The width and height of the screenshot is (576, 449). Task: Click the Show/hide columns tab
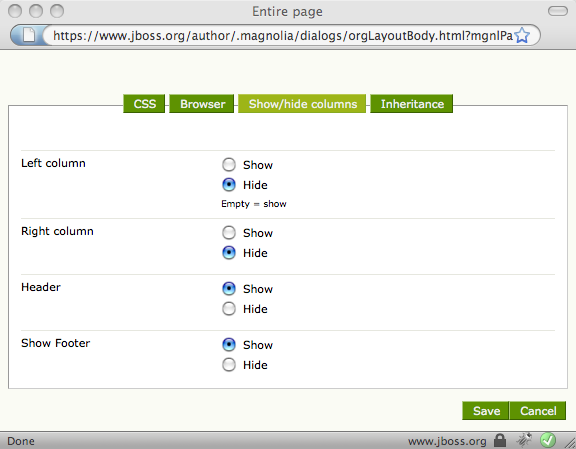tap(302, 104)
